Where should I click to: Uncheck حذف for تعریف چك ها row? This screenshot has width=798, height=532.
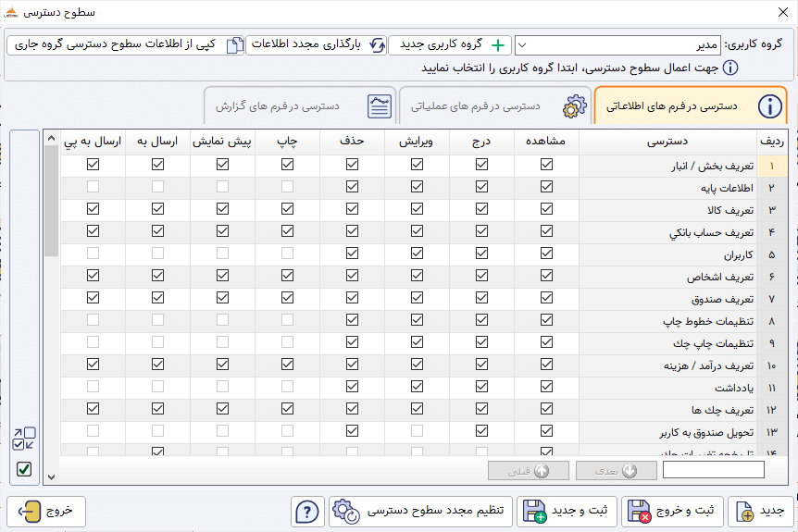[x=352, y=408]
